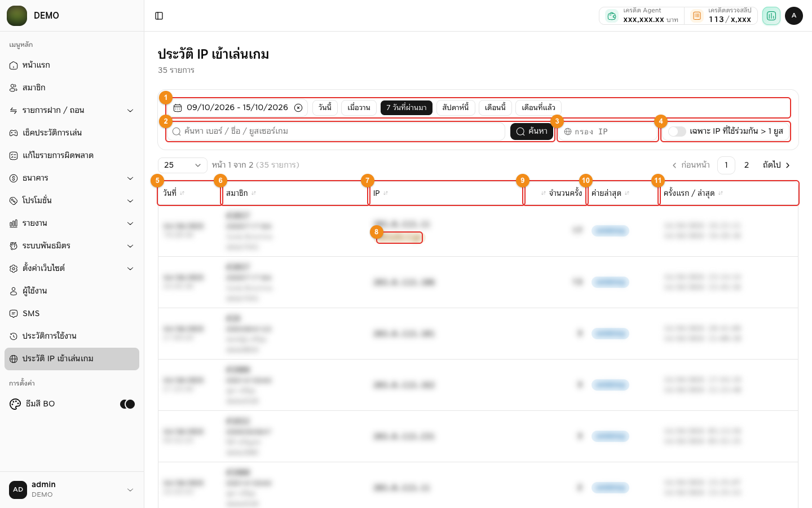Click the เครดิตตรวจสลิป slip icon
This screenshot has height=508, width=812.
pos(697,16)
